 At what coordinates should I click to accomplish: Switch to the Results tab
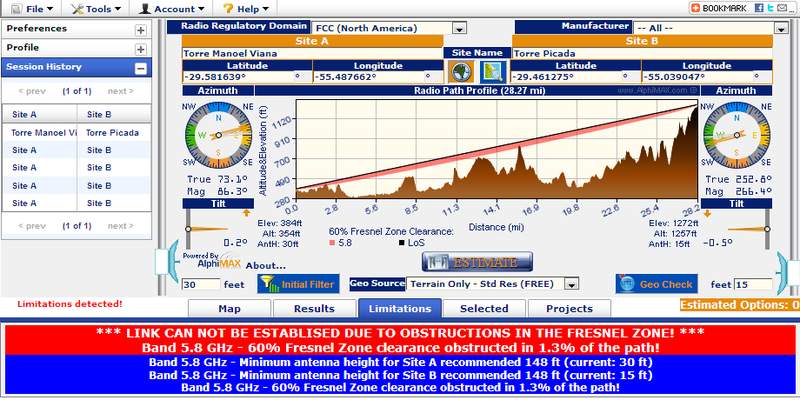click(314, 309)
